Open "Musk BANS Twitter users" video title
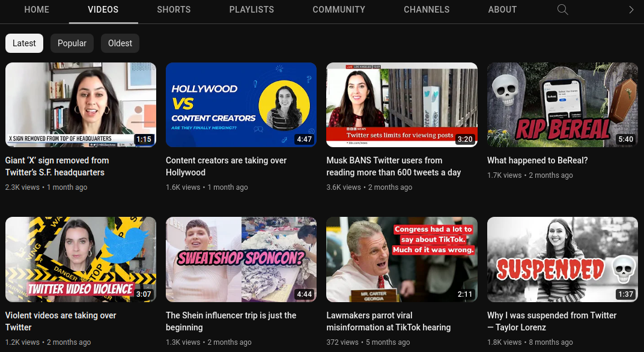This screenshot has height=352, width=644. (393, 166)
